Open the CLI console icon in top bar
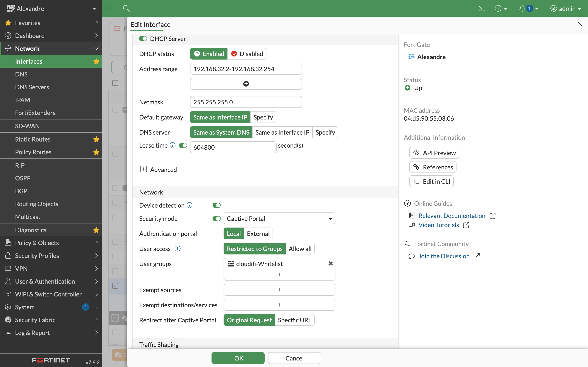 482,9
